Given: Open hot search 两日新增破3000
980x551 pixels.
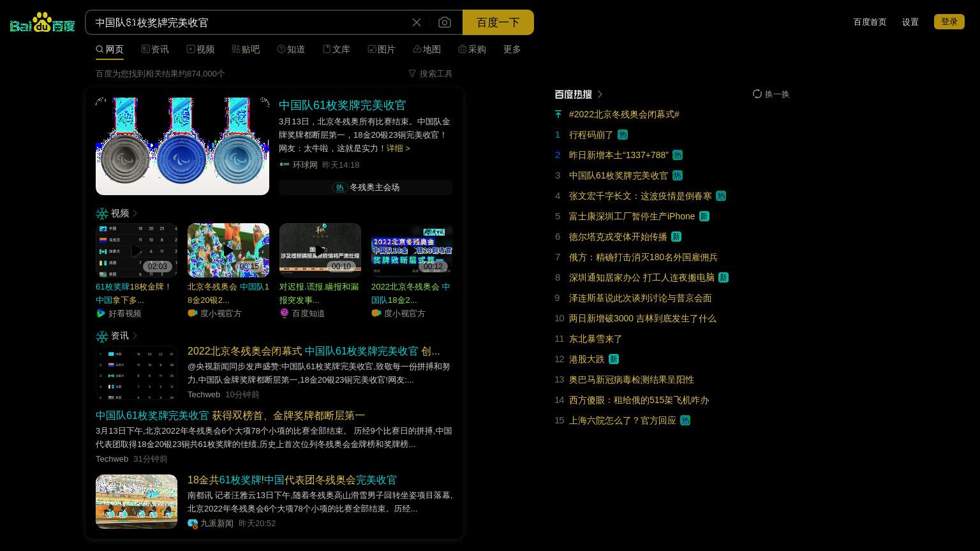Looking at the screenshot, I should click(642, 318).
